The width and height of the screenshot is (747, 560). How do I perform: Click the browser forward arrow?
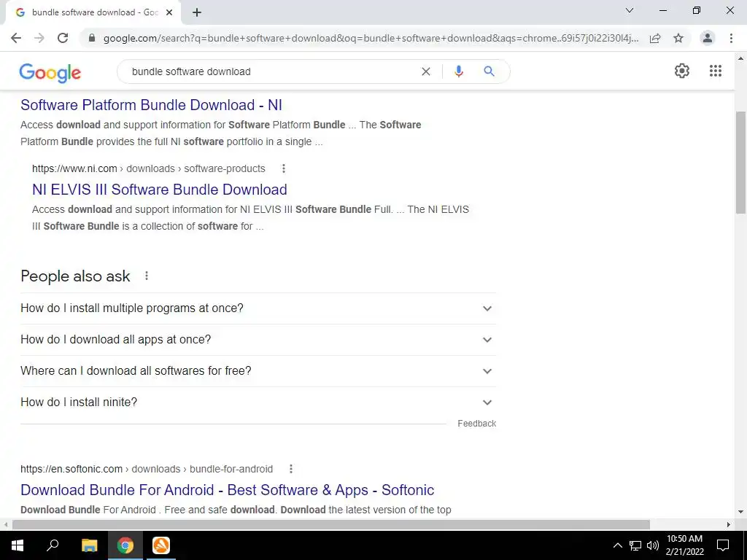[x=39, y=38]
